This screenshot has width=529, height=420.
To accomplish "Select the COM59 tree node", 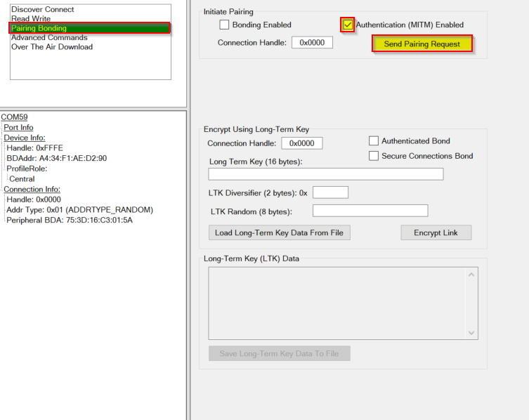I will (14, 117).
